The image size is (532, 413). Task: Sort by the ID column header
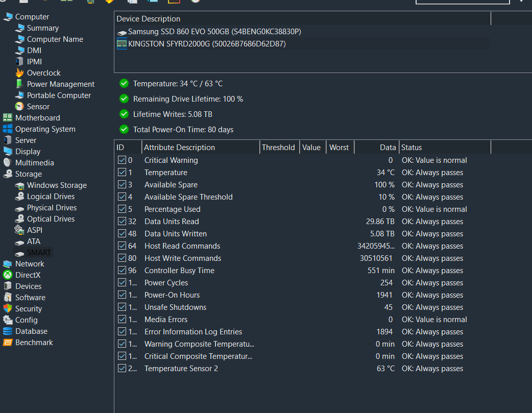tap(128, 148)
